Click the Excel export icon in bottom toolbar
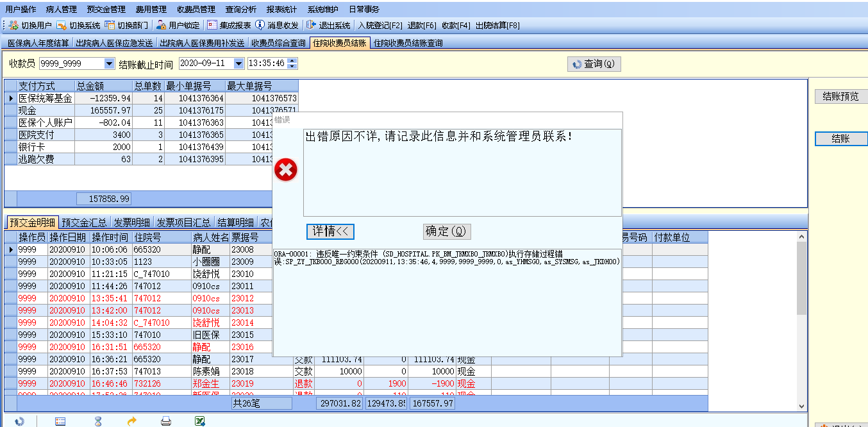This screenshot has height=427, width=868. [200, 421]
